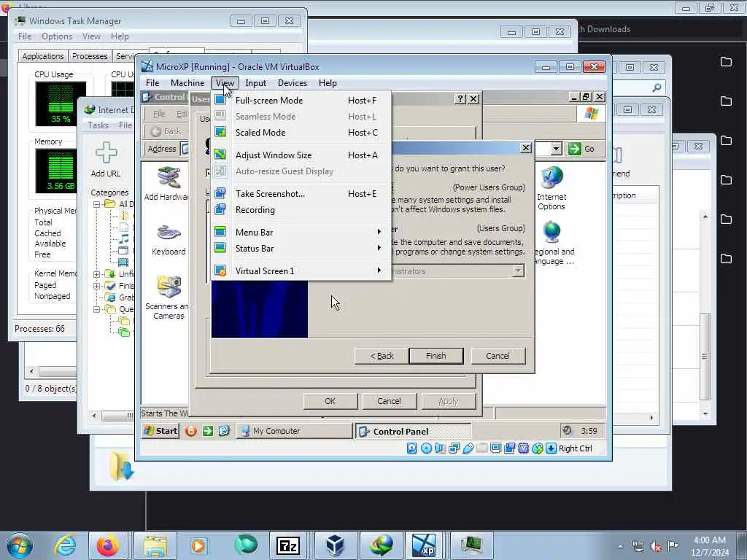
Task: Expand the Menu Bar submenu arrow
Action: click(379, 232)
